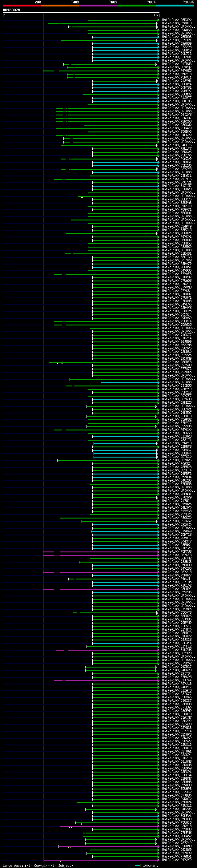This screenshot has width=197, height=868.
Task: Select the UniRef100_A3YTH5 label
Action: click(x=176, y=582)
